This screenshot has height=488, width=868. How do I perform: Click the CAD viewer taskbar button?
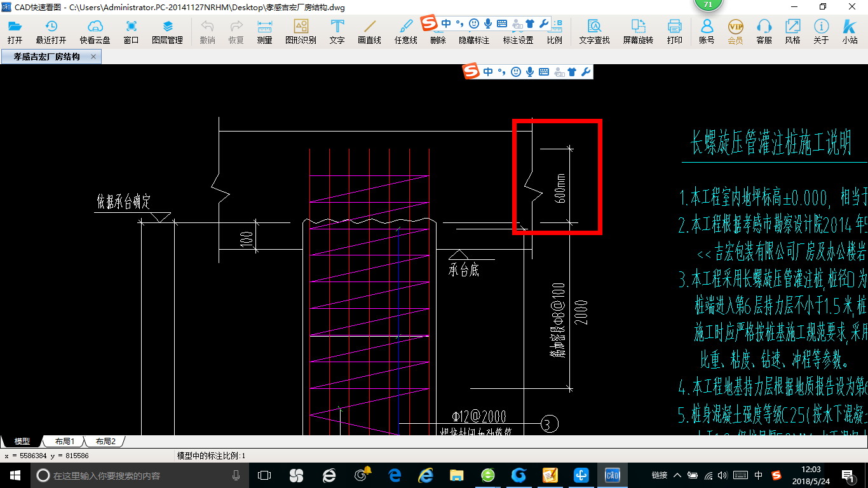(x=613, y=475)
